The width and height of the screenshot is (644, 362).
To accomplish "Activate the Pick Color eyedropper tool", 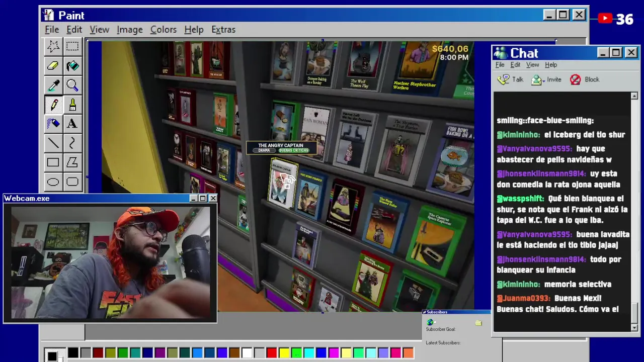I will tap(53, 85).
